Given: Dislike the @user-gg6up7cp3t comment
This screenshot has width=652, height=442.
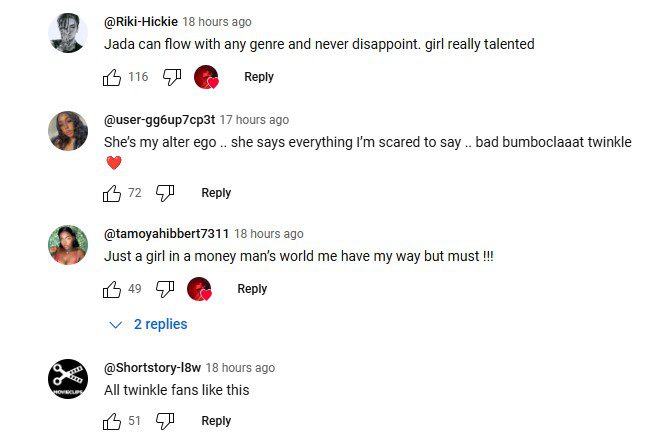Looking at the screenshot, I should tap(165, 193).
